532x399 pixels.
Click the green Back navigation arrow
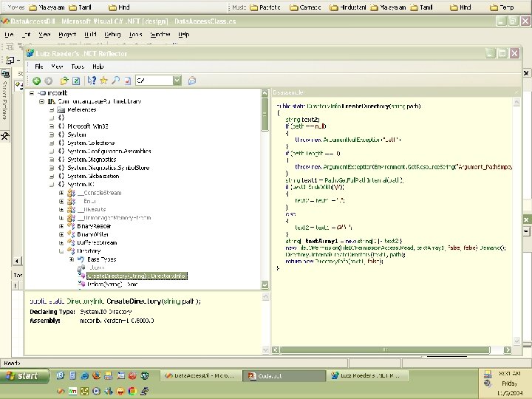[x=35, y=80]
